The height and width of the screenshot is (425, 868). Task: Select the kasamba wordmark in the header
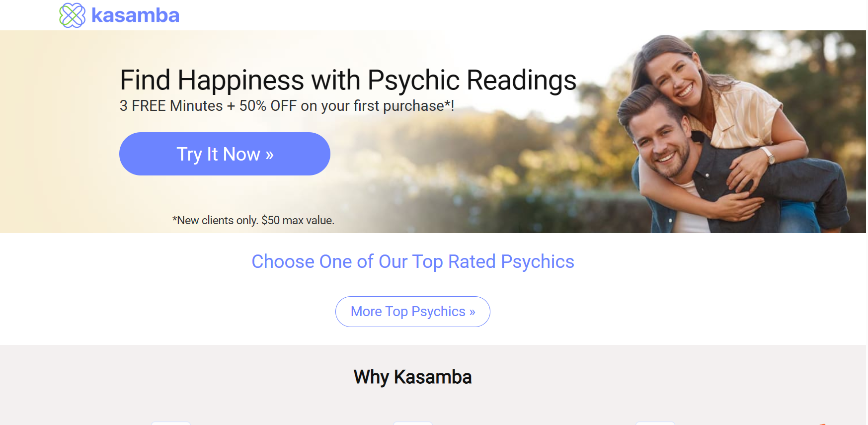135,15
